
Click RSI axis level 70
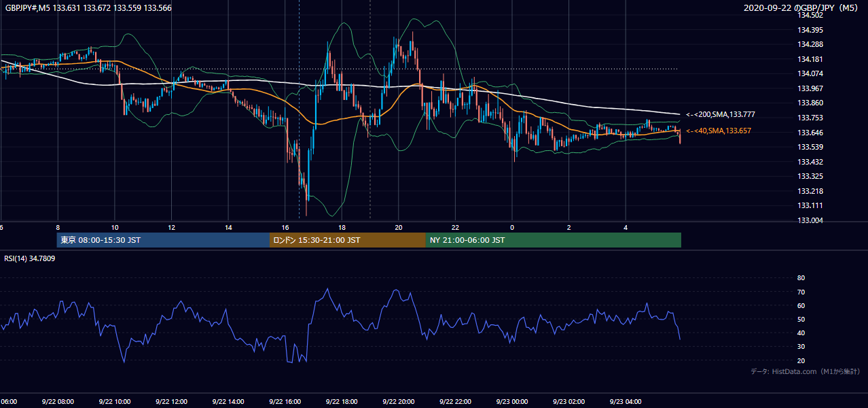point(801,292)
